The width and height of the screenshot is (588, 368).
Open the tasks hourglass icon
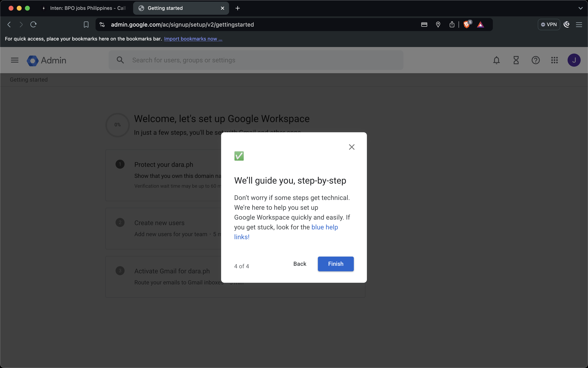pos(516,60)
